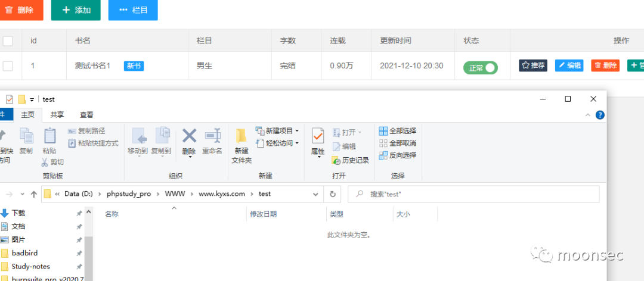Click the blue help question mark icon
Image resolution: width=644 pixels, height=281 pixels.
coord(600,115)
